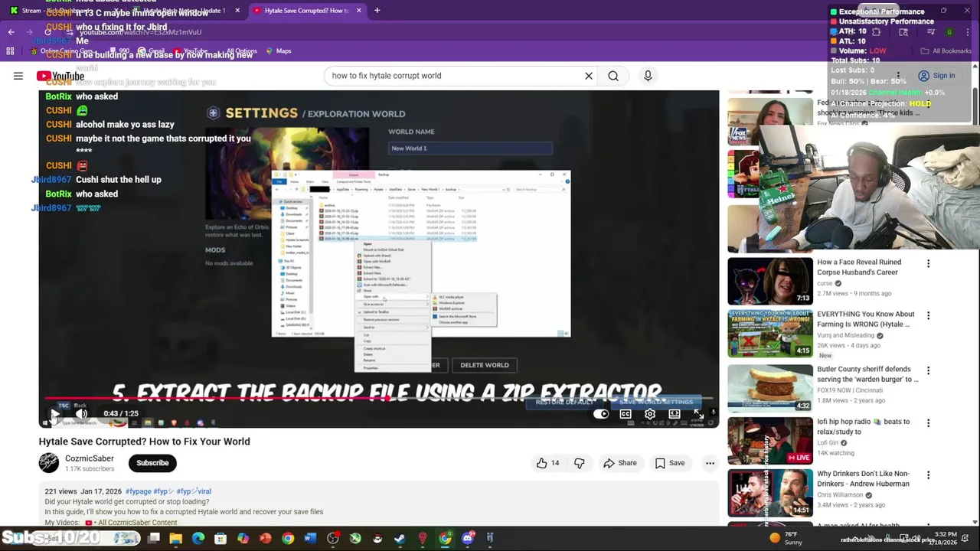The height and width of the screenshot is (551, 980).
Task: Subscribe to CozmicSaber
Action: point(152,463)
